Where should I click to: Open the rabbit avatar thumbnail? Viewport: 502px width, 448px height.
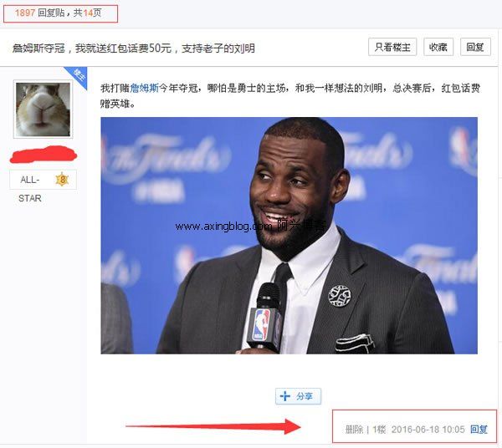point(44,109)
